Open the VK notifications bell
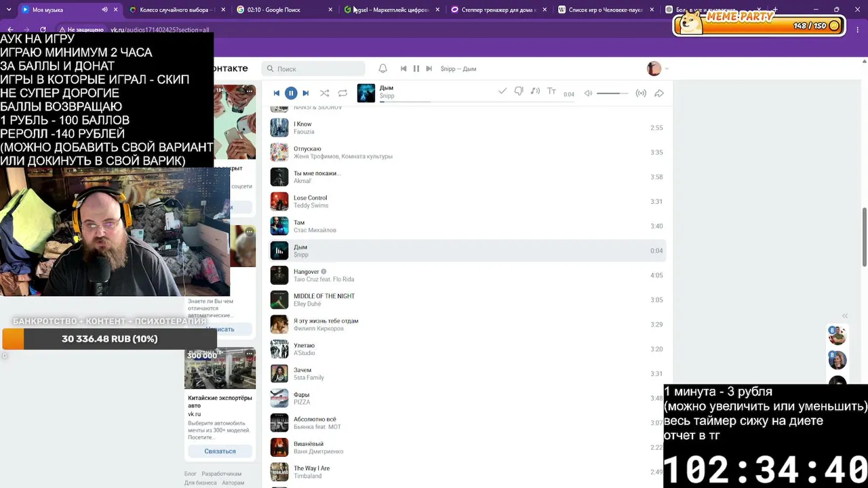868x488 pixels. pos(383,68)
